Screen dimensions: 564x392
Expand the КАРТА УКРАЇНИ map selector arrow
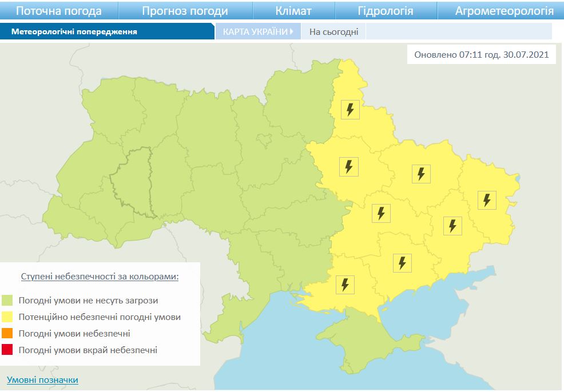click(292, 33)
